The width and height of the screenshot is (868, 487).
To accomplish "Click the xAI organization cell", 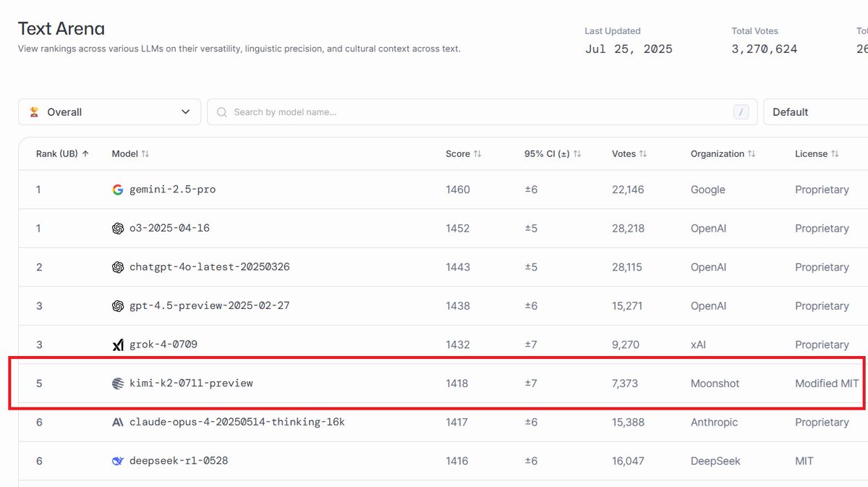I will click(x=699, y=344).
